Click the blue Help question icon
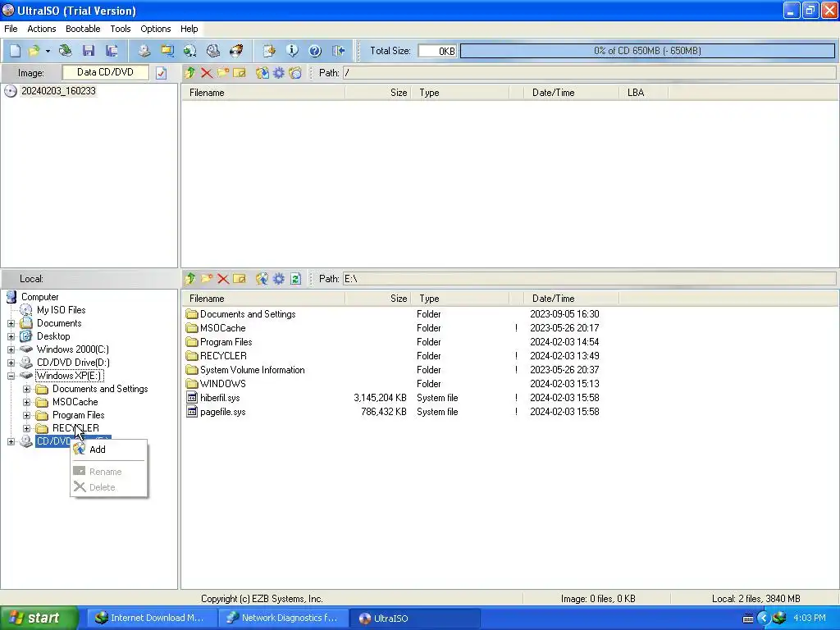This screenshot has height=630, width=840. coord(315,51)
